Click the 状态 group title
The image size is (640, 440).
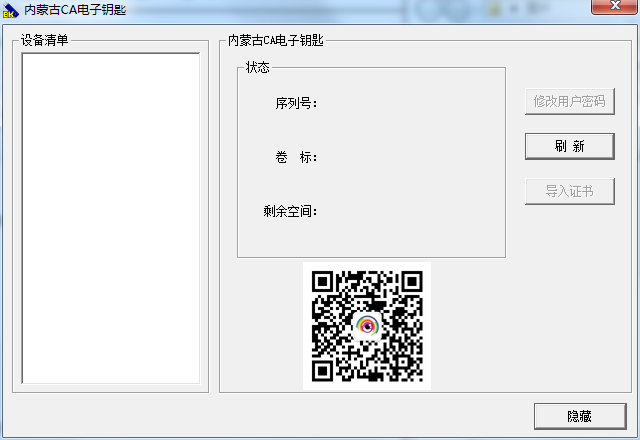[258, 67]
